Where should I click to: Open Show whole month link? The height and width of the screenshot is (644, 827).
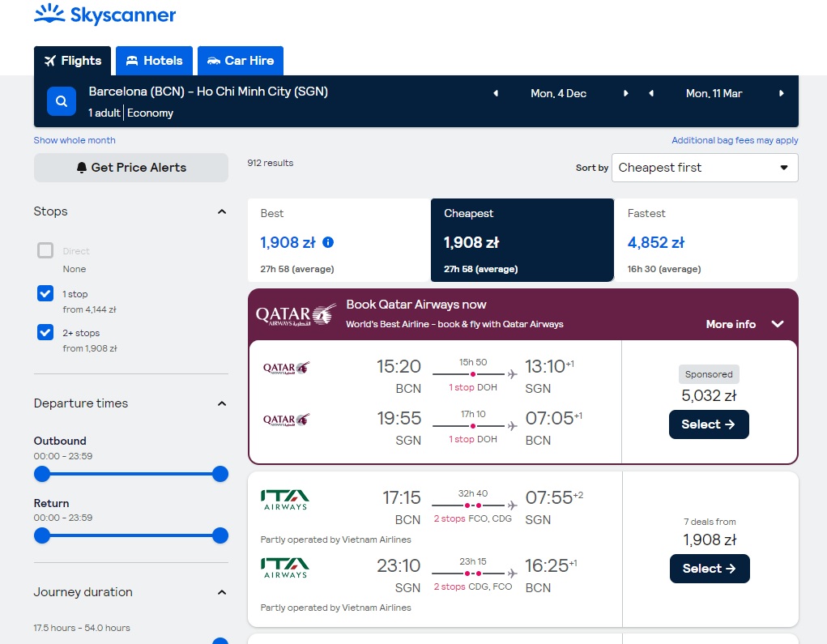coord(75,140)
